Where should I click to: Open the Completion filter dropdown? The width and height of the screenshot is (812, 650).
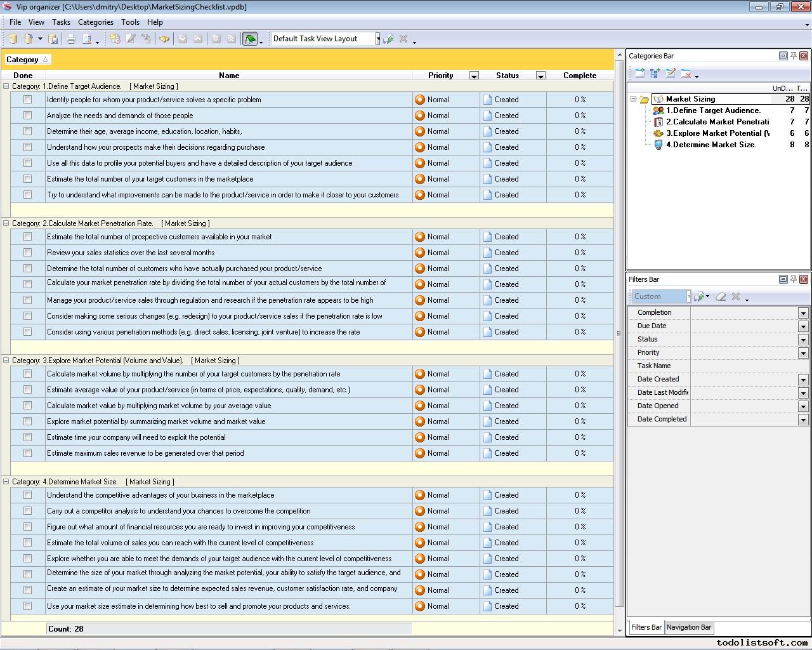point(802,313)
